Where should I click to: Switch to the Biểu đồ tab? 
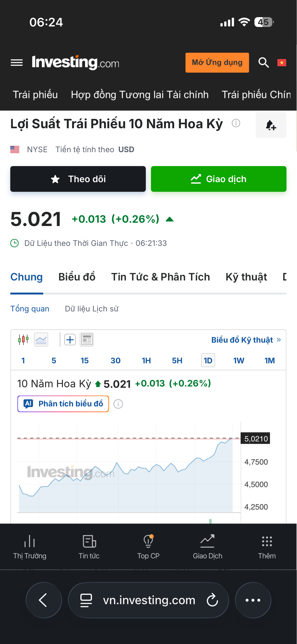pyautogui.click(x=77, y=277)
